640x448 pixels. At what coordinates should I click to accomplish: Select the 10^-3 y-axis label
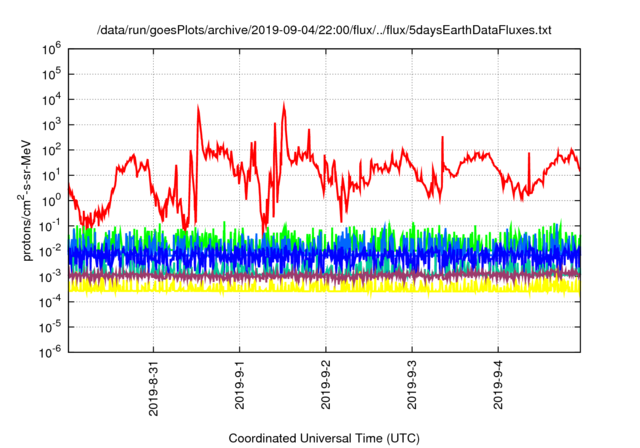(x=50, y=277)
